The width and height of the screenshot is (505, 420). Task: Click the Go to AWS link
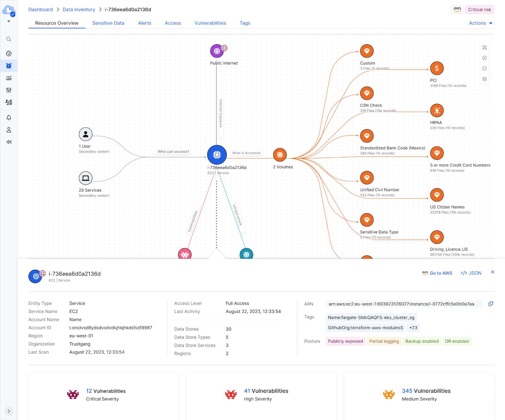coord(437,273)
